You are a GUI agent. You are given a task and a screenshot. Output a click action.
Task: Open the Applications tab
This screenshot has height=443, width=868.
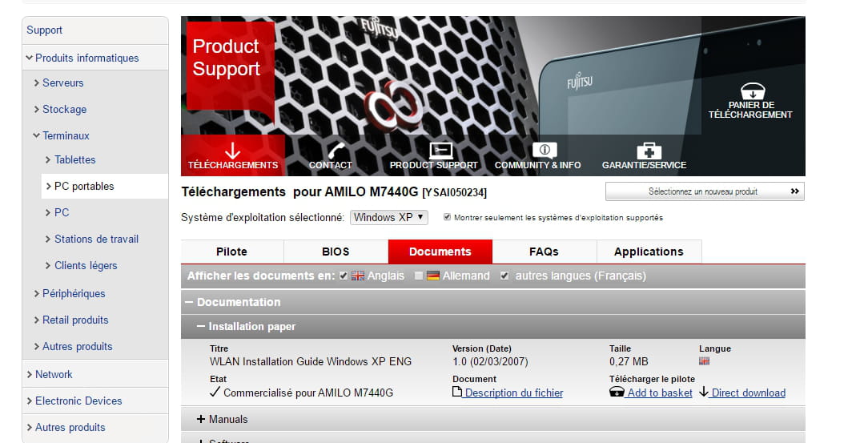pyautogui.click(x=649, y=252)
